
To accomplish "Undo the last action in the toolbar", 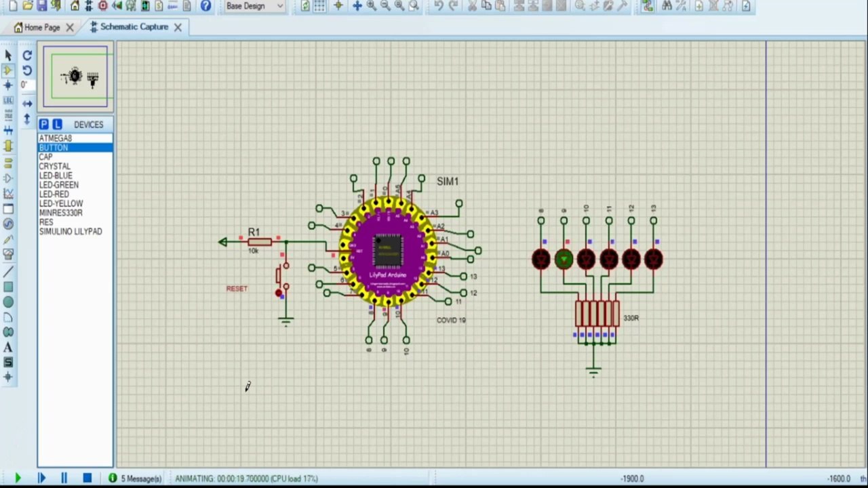I will [x=439, y=5].
